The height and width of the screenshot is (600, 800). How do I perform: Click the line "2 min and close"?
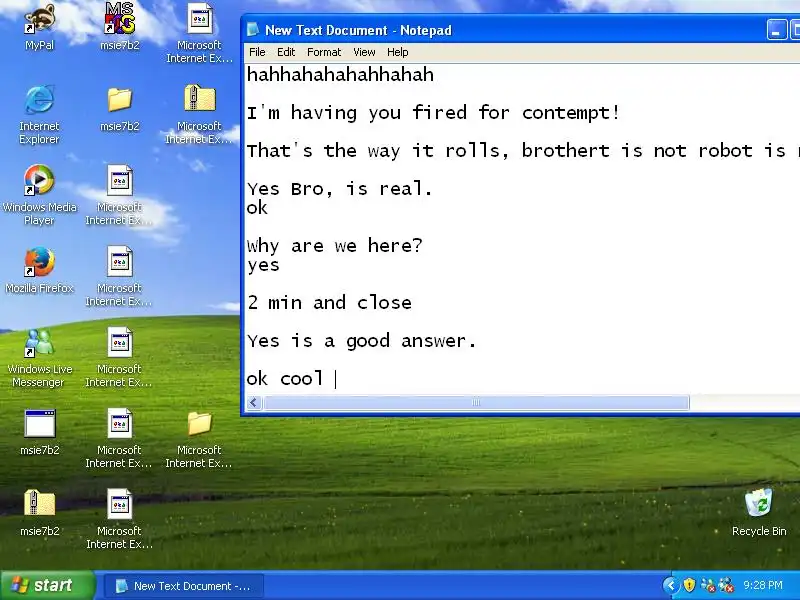(x=329, y=303)
